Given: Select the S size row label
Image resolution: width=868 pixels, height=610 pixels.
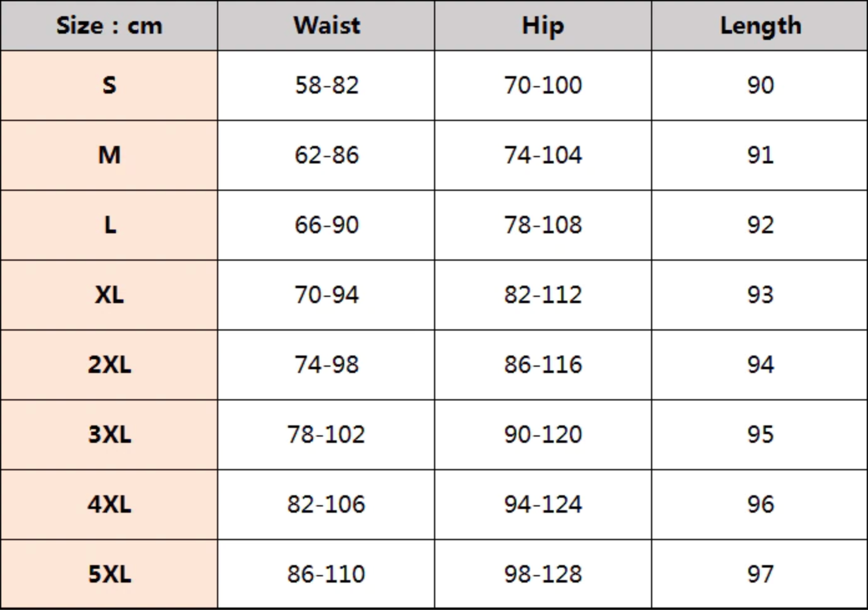Looking at the screenshot, I should coord(109,85).
